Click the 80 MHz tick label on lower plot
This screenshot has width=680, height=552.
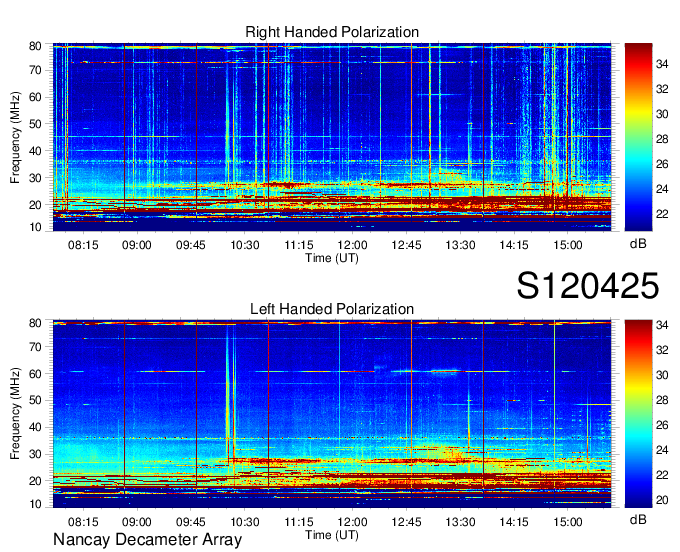tap(35, 323)
